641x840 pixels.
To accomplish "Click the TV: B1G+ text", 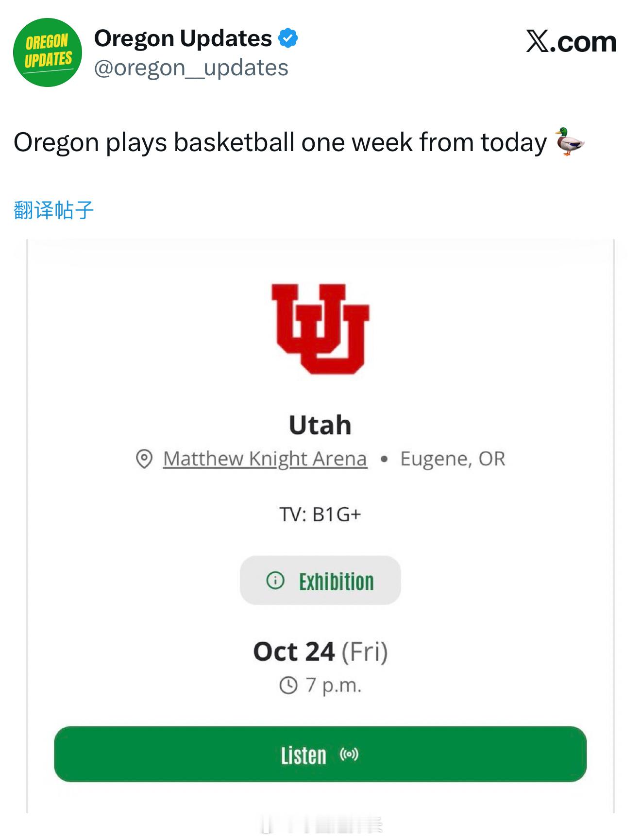I will click(x=320, y=514).
